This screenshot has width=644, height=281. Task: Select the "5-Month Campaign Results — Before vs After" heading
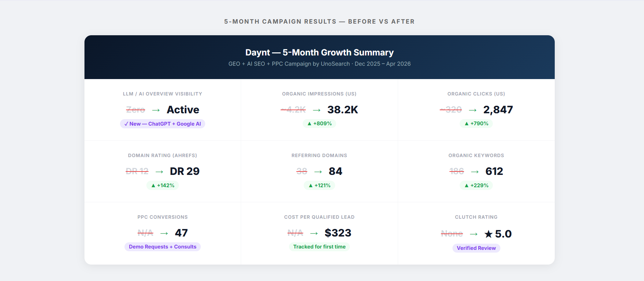(x=319, y=22)
